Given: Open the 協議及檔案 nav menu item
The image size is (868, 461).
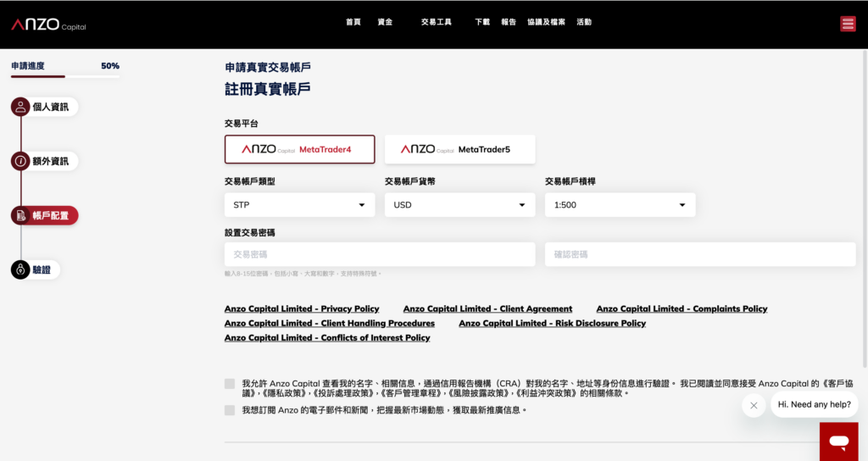Looking at the screenshot, I should coord(546,22).
